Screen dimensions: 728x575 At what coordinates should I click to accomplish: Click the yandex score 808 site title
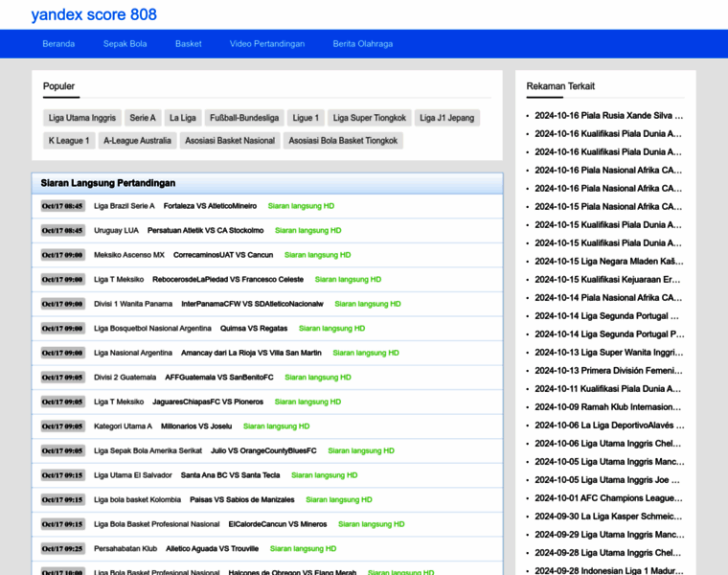tap(94, 15)
